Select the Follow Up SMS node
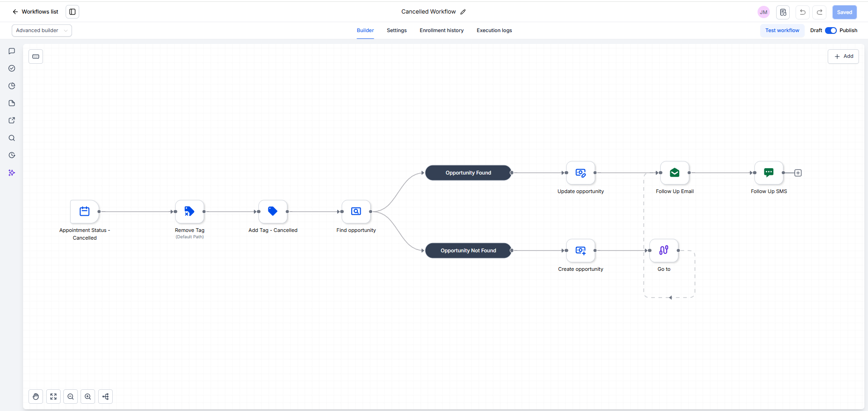This screenshot has width=868, height=411. coord(769,173)
